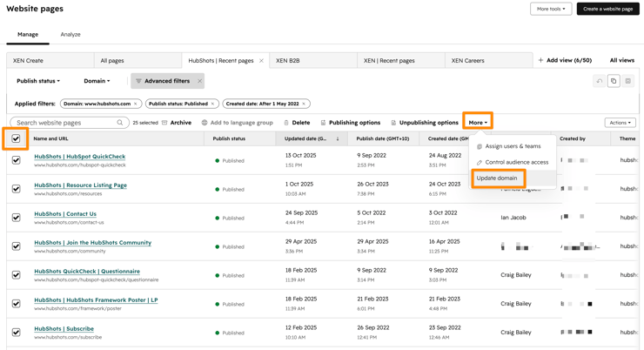Screen dimensions: 644x350
Task: Uncheck the Contact Us row checkbox
Action: pos(16,218)
